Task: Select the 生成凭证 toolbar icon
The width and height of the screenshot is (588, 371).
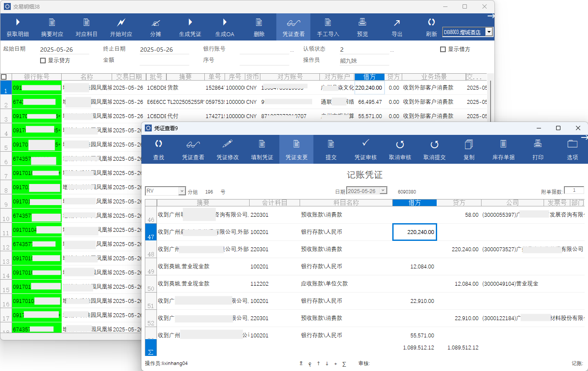Action: coord(190,22)
